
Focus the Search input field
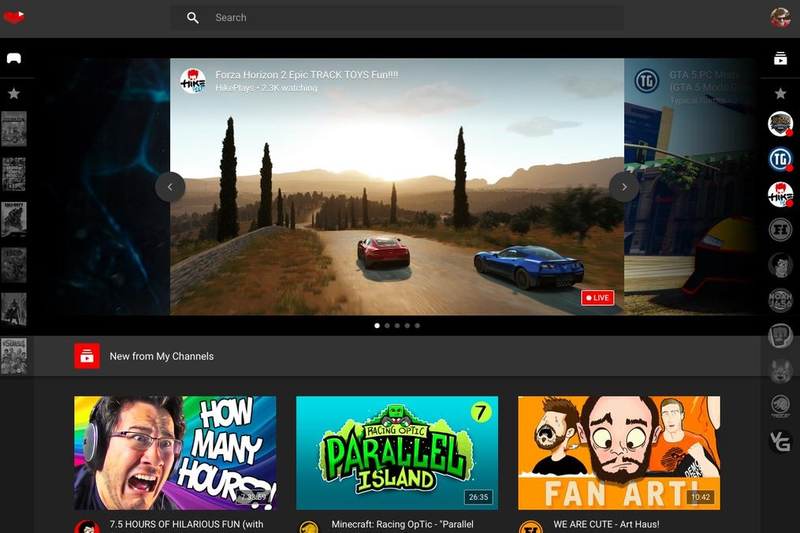coord(397,18)
